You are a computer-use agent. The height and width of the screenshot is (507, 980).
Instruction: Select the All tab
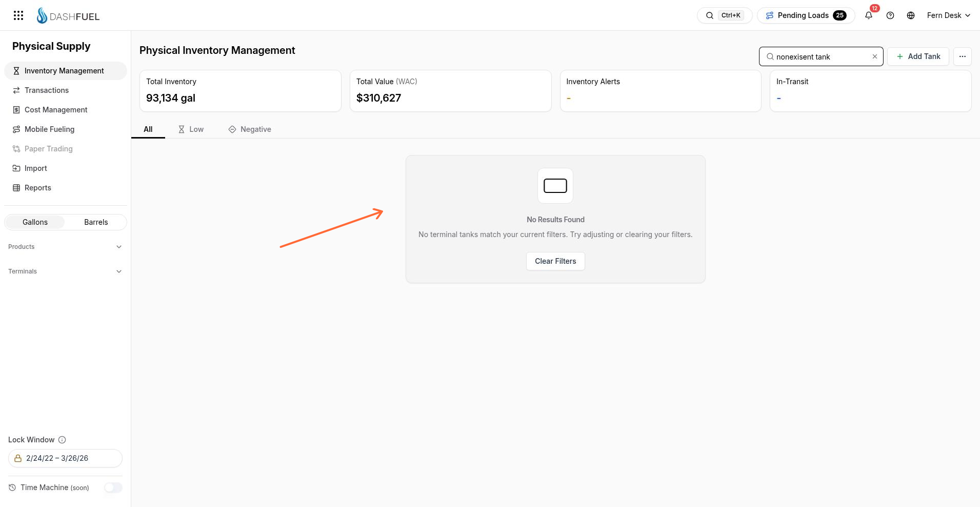tap(148, 129)
